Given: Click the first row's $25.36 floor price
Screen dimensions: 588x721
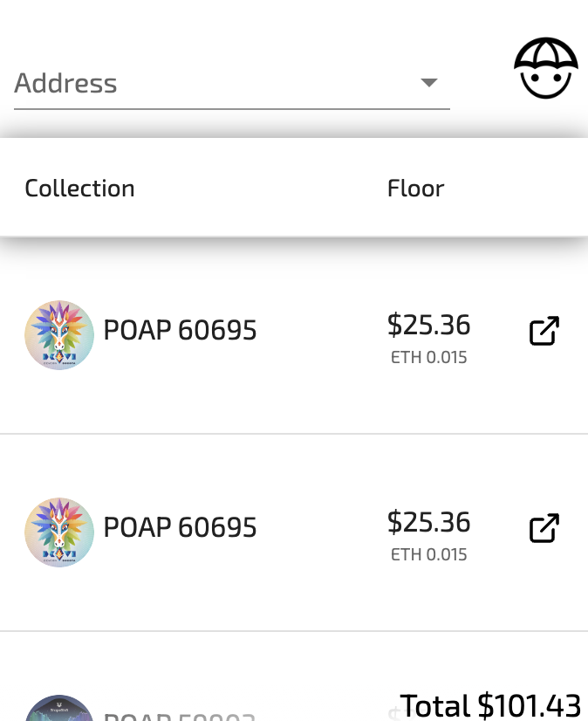Looking at the screenshot, I should (428, 326).
